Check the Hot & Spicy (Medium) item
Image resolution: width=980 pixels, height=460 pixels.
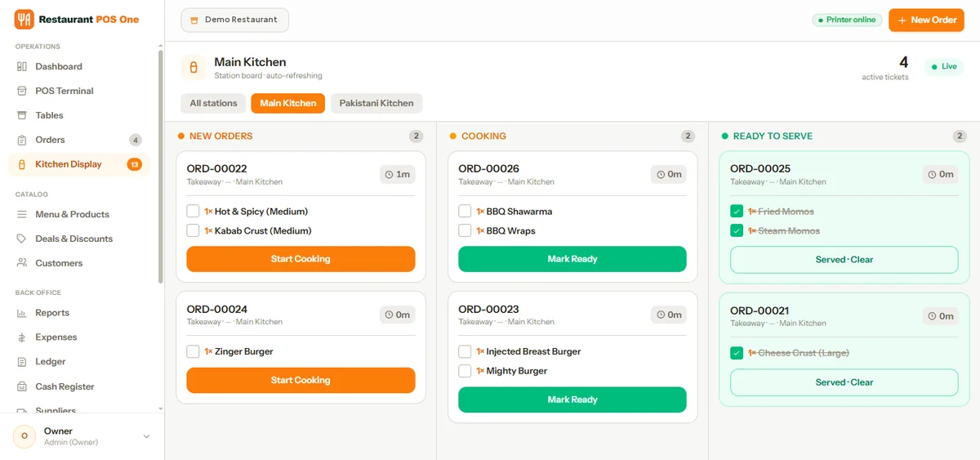pyautogui.click(x=193, y=211)
